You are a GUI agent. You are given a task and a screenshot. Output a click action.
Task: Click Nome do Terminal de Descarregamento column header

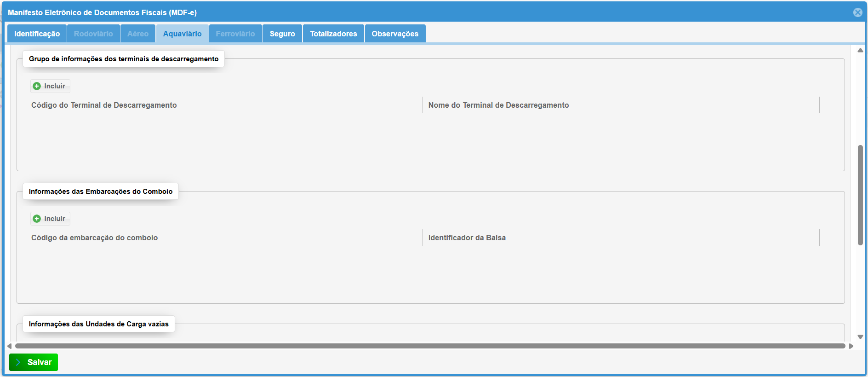tap(498, 105)
